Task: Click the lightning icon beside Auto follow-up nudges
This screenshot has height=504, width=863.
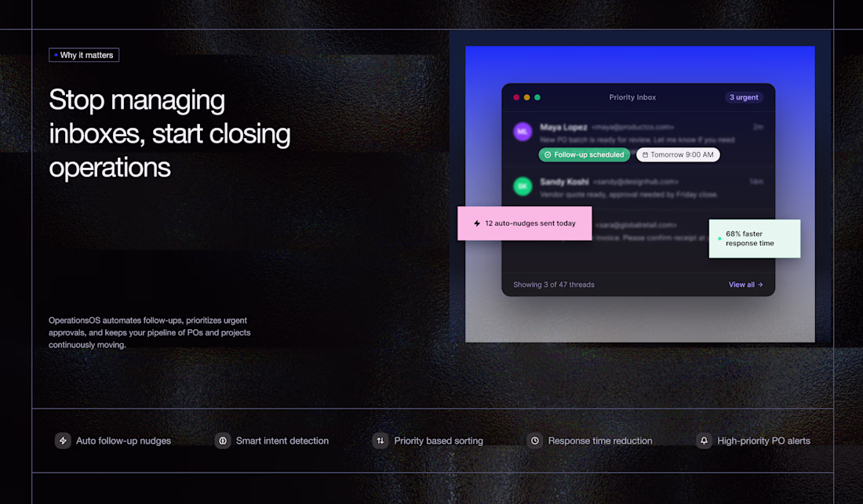Action: 63,441
